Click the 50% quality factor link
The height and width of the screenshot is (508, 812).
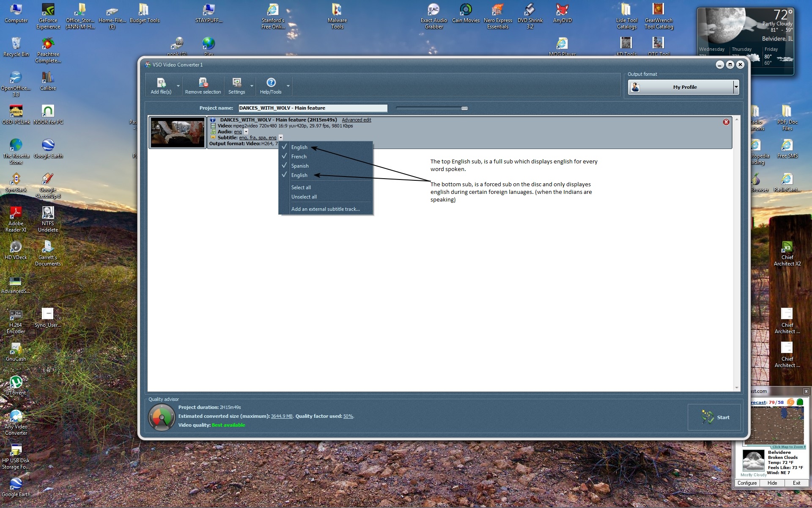(348, 416)
